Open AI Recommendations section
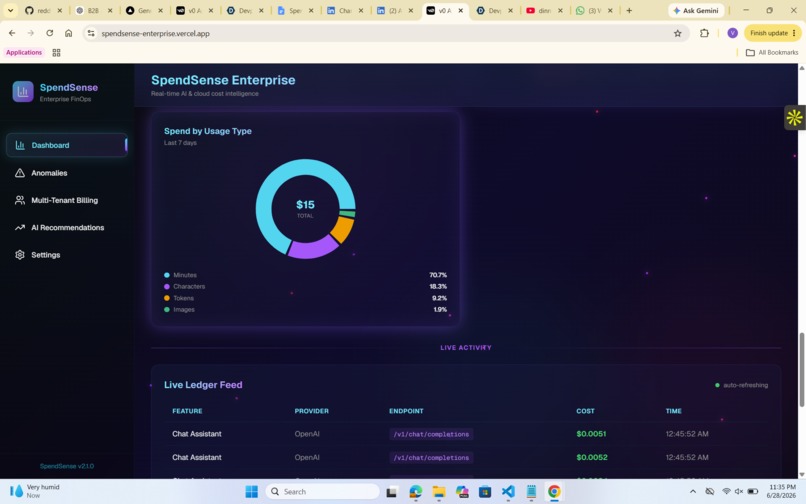Screen dimensions: 806x504 coord(67,227)
